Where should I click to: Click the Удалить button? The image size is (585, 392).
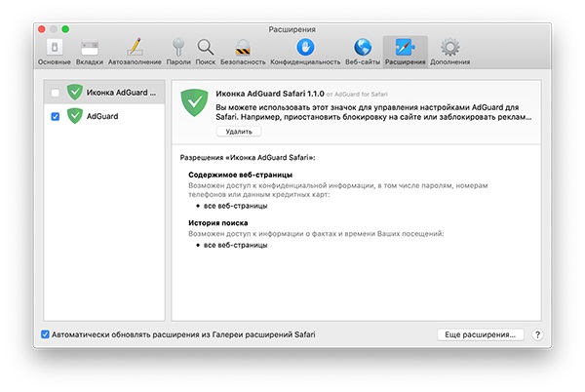coord(239,132)
